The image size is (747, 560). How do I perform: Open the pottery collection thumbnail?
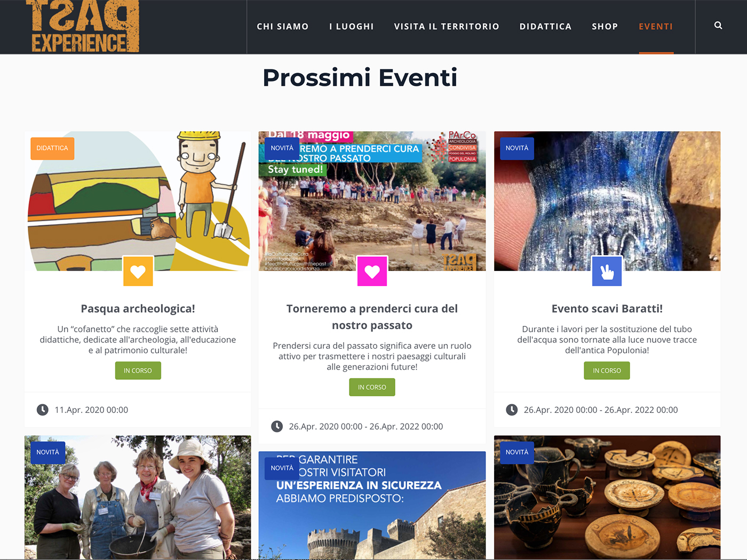607,497
